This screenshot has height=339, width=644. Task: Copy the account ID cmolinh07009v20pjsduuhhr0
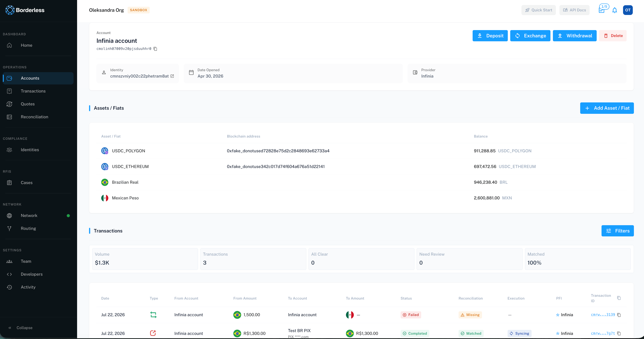155,49
